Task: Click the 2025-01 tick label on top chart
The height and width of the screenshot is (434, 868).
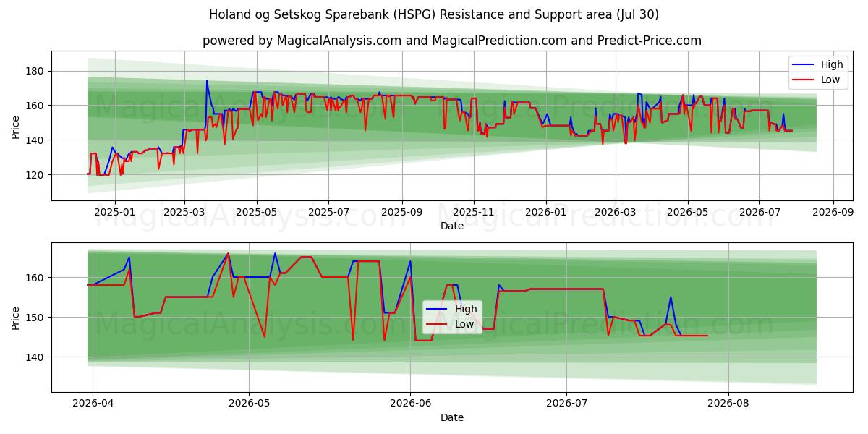Action: 114,212
